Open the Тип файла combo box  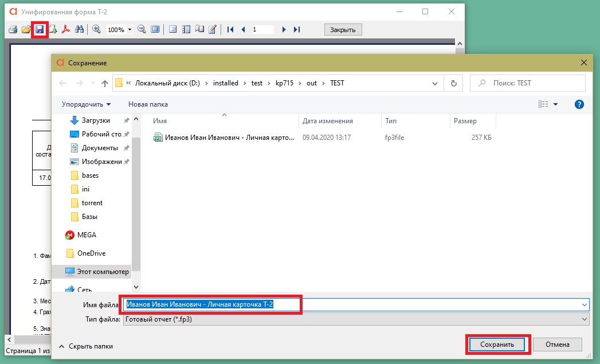click(x=356, y=319)
